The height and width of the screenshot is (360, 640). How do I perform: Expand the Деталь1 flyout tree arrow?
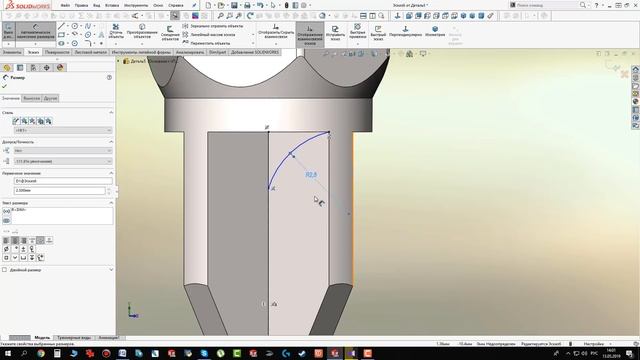[119, 61]
